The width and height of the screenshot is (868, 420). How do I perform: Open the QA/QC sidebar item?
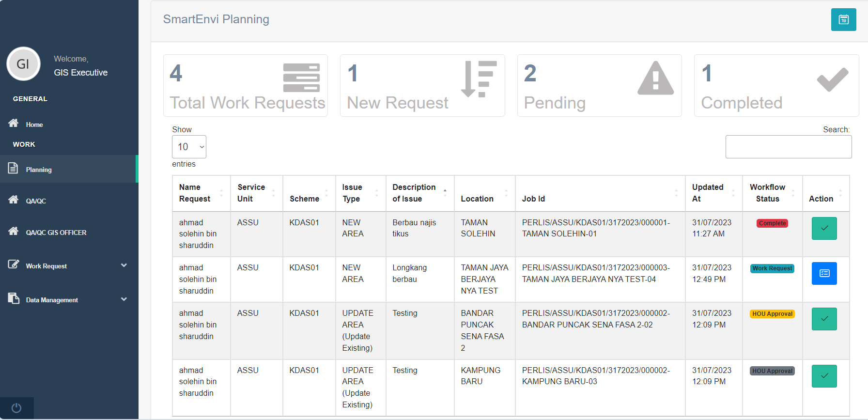click(36, 201)
